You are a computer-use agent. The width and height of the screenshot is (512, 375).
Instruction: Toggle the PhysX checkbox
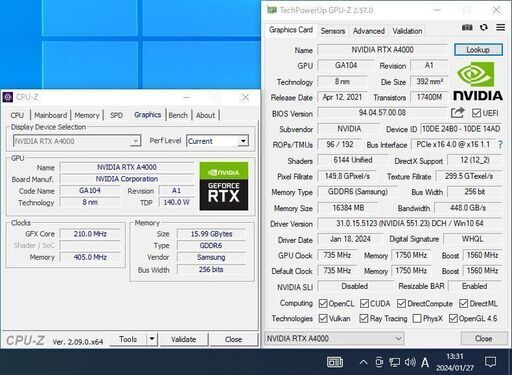417,318
